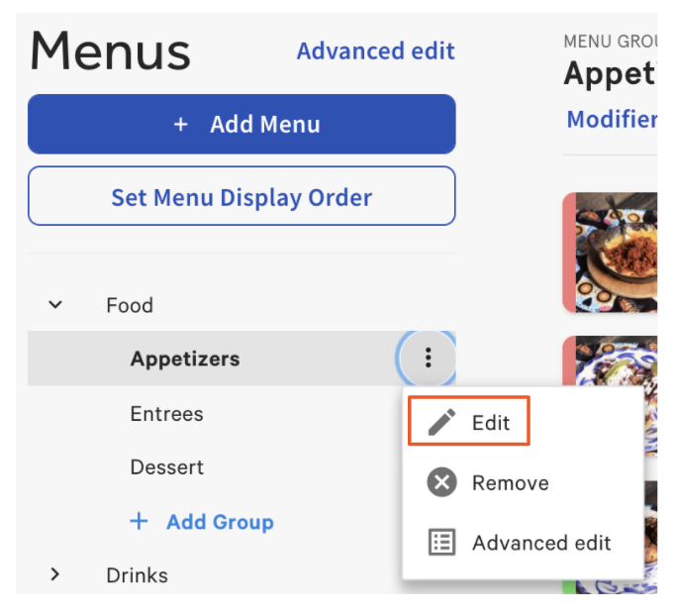677x616 pixels.
Task: Open the Advanced edit link near Menus
Action: 375,51
